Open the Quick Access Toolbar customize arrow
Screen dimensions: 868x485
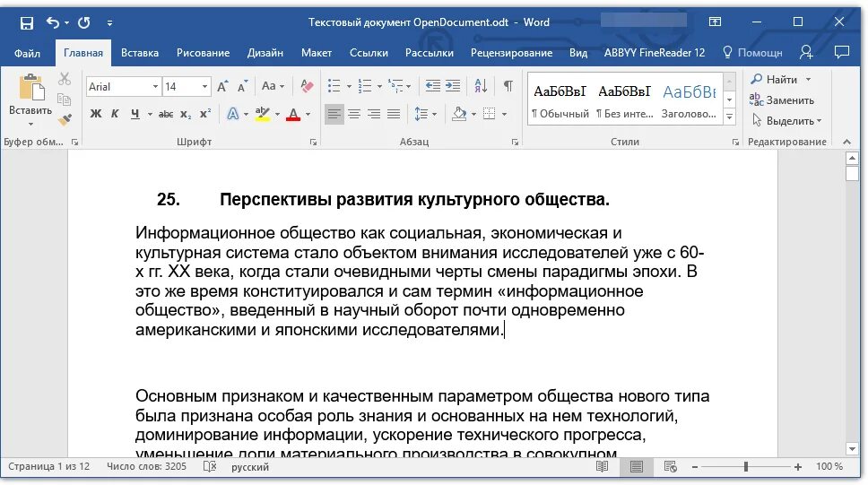pos(109,23)
